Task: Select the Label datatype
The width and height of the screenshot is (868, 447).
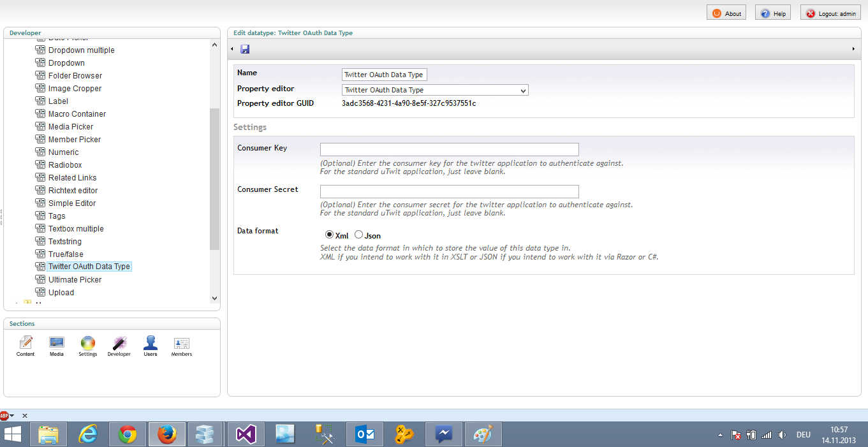Action: [58, 101]
